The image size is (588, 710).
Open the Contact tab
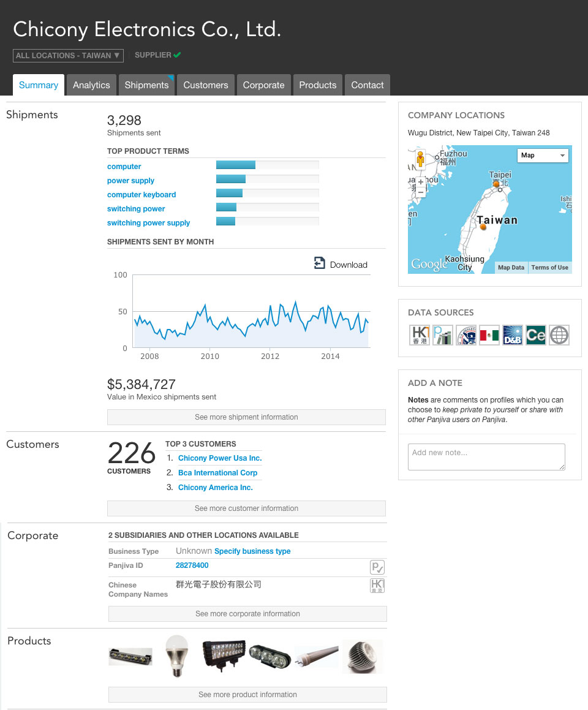367,85
